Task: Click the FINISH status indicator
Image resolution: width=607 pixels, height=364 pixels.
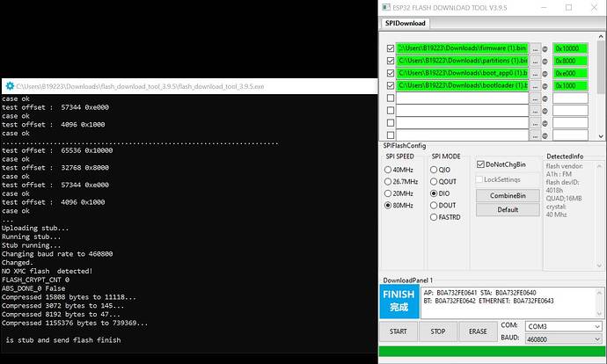Action: point(399,301)
